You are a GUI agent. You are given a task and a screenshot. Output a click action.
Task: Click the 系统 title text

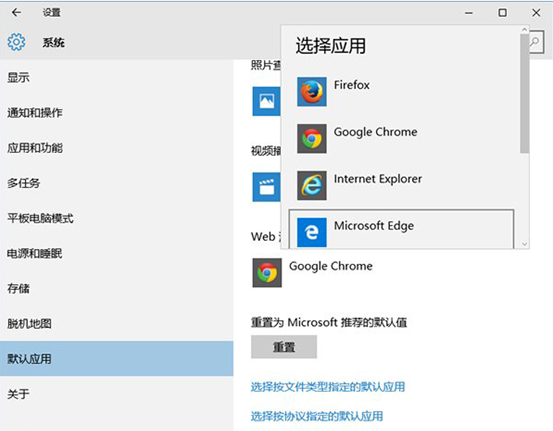coord(53,43)
